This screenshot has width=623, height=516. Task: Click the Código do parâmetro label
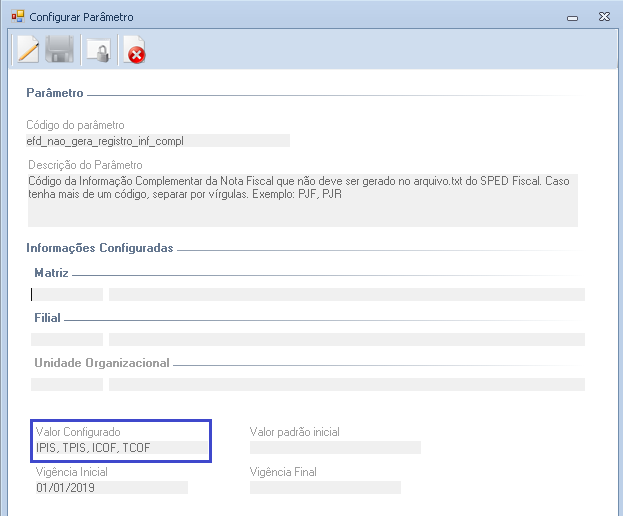tap(75, 125)
